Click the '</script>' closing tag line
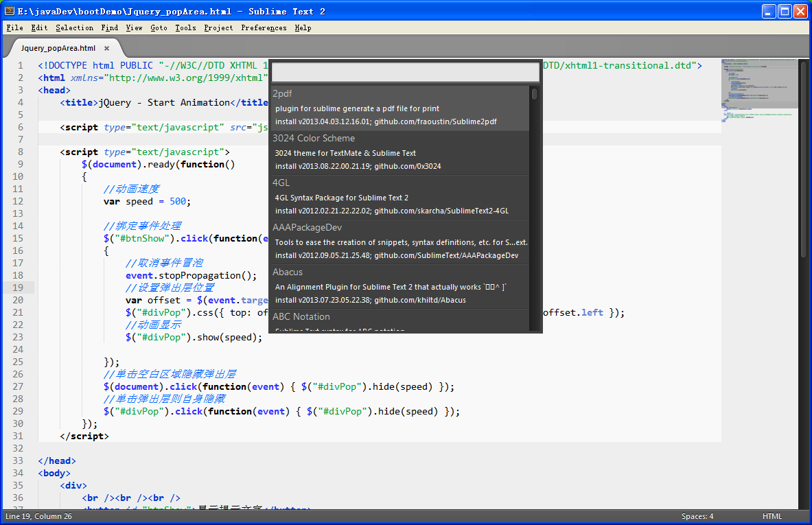812x525 pixels. (x=84, y=436)
